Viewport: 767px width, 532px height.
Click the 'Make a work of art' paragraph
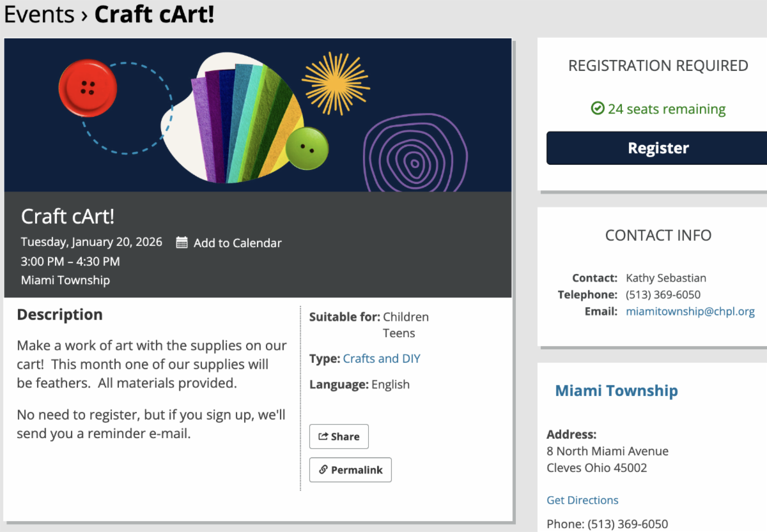[151, 364]
